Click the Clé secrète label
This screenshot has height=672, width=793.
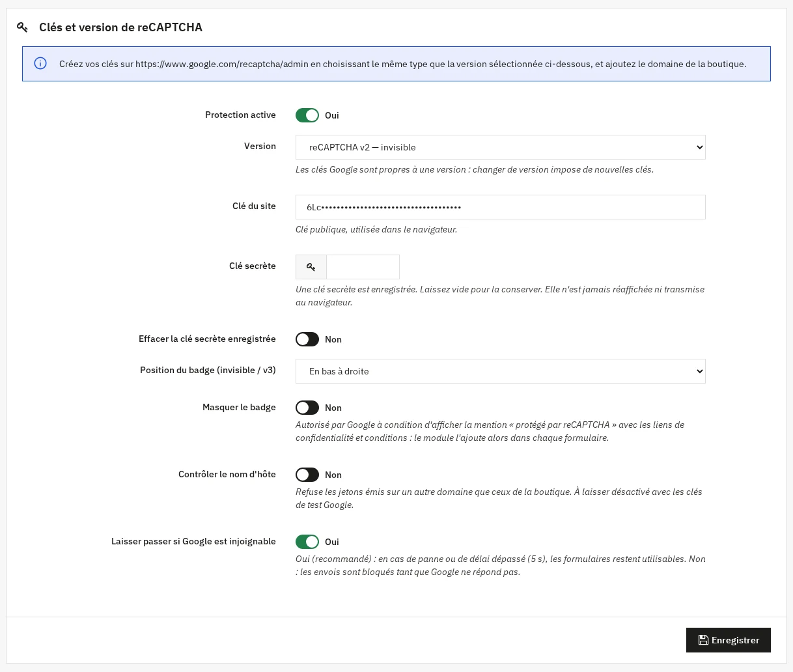253,266
